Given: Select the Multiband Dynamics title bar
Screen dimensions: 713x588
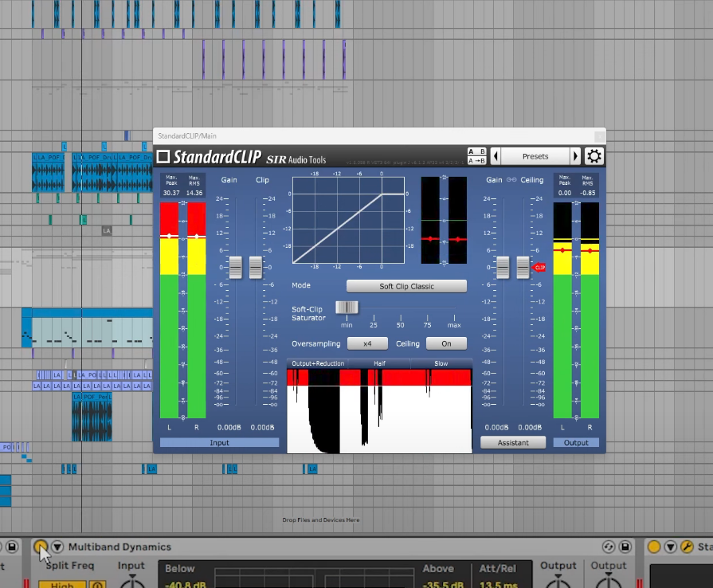Looking at the screenshot, I should pyautogui.click(x=333, y=547).
